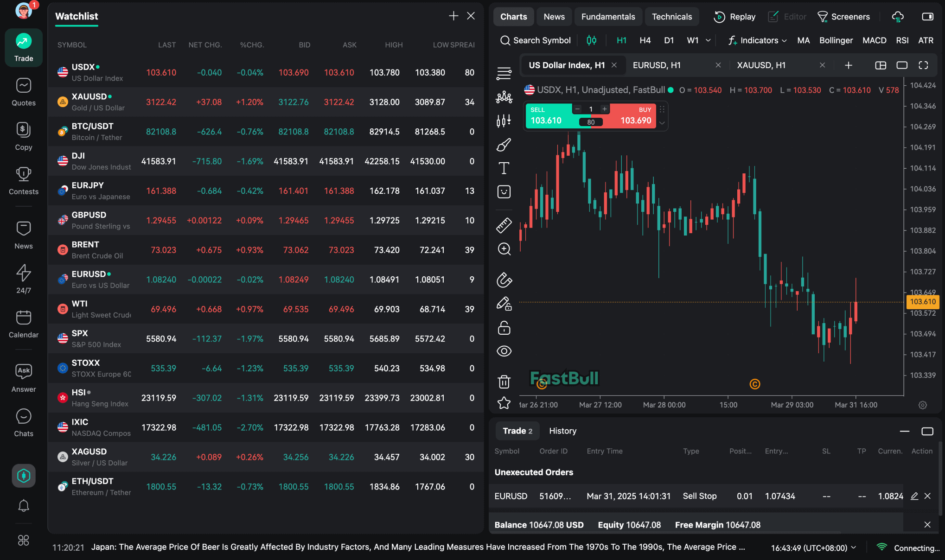Open the History tab in trade panel
This screenshot has width=945, height=560.
pos(562,431)
